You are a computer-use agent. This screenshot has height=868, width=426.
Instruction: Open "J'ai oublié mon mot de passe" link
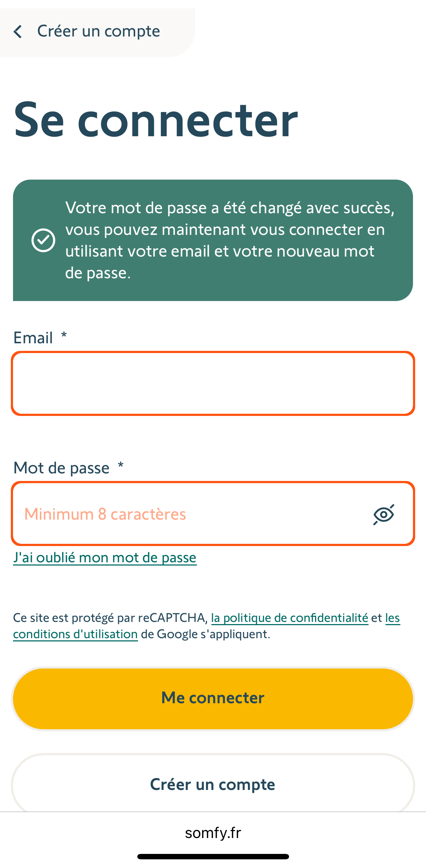click(x=105, y=558)
